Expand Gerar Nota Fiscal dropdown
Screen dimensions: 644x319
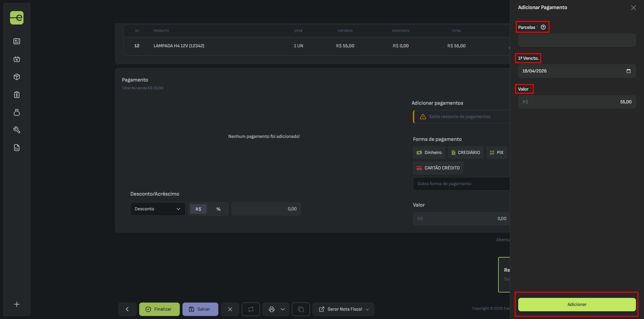pyautogui.click(x=368, y=309)
